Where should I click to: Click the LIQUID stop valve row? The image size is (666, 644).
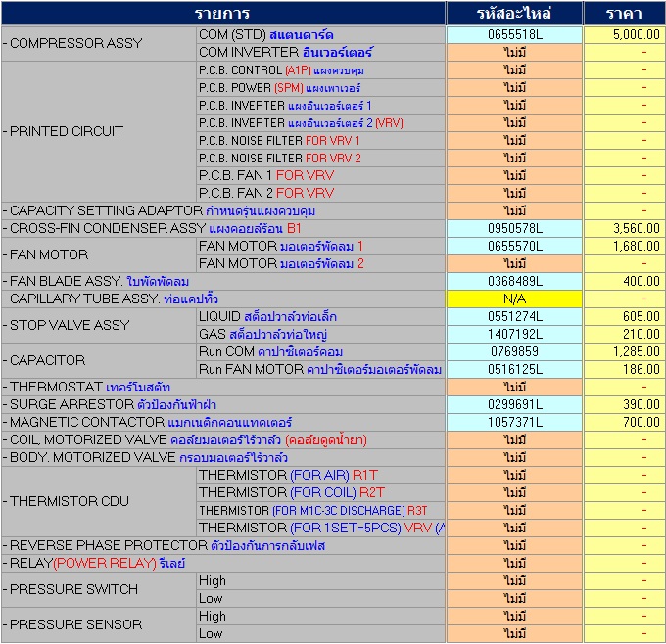(x=320, y=317)
